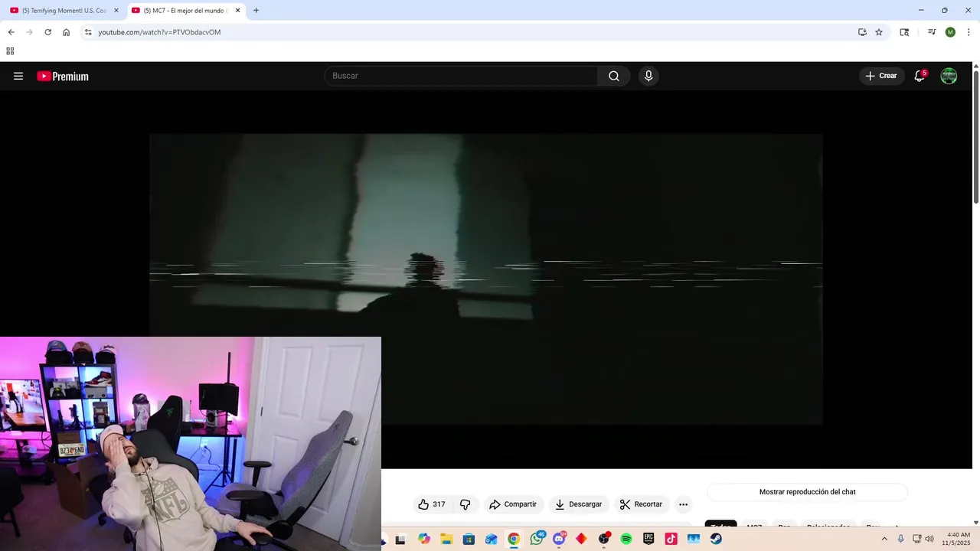Viewport: 980px width, 551px height.
Task: Open the media controls icon in Chrome
Action: (x=932, y=32)
